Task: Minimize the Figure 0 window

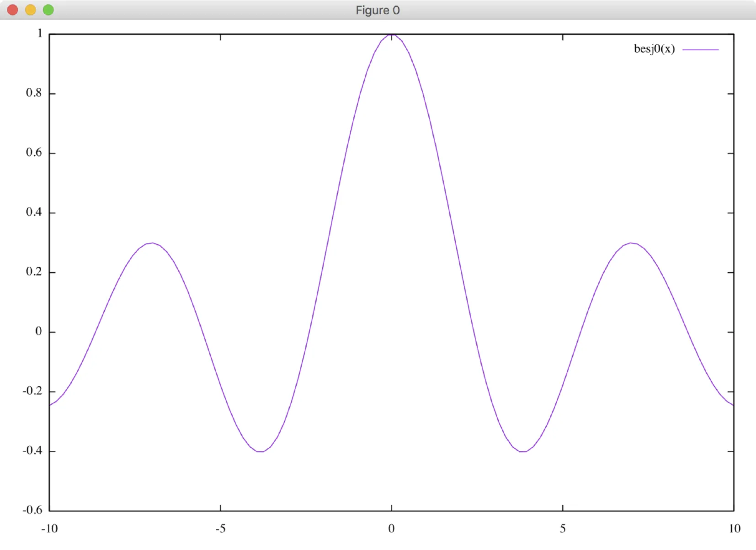Action: (x=31, y=10)
